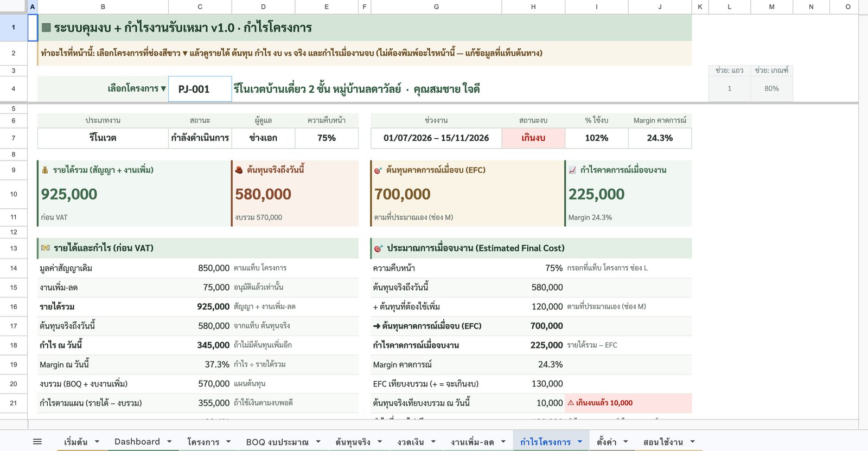The image size is (868, 451).
Task: Select row 21 header
Action: (x=14, y=403)
